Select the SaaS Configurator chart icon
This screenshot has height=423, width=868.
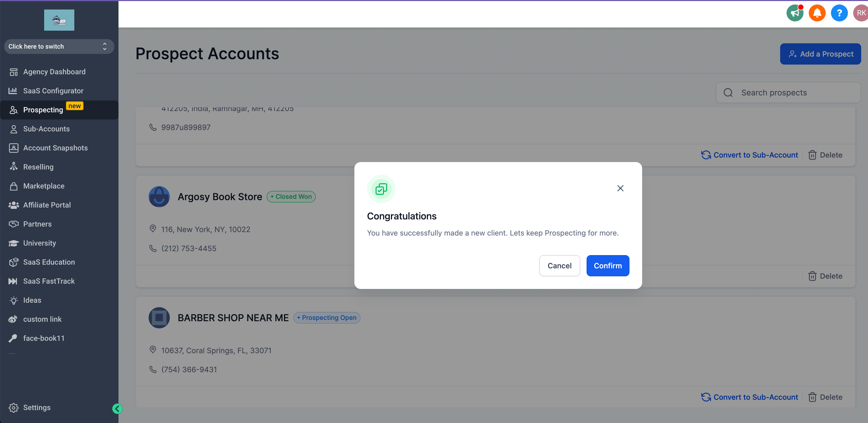(x=13, y=91)
